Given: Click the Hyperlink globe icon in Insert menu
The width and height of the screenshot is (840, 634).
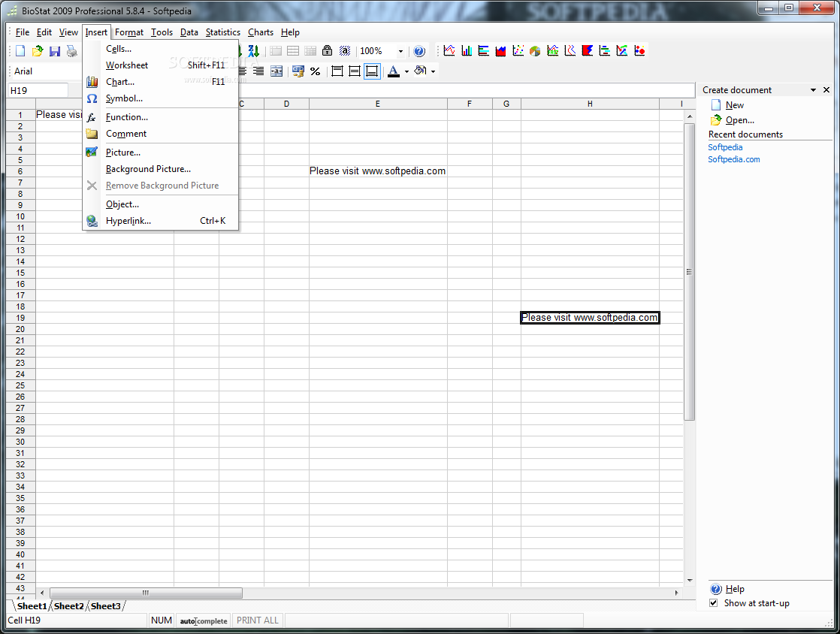Looking at the screenshot, I should 92,221.
